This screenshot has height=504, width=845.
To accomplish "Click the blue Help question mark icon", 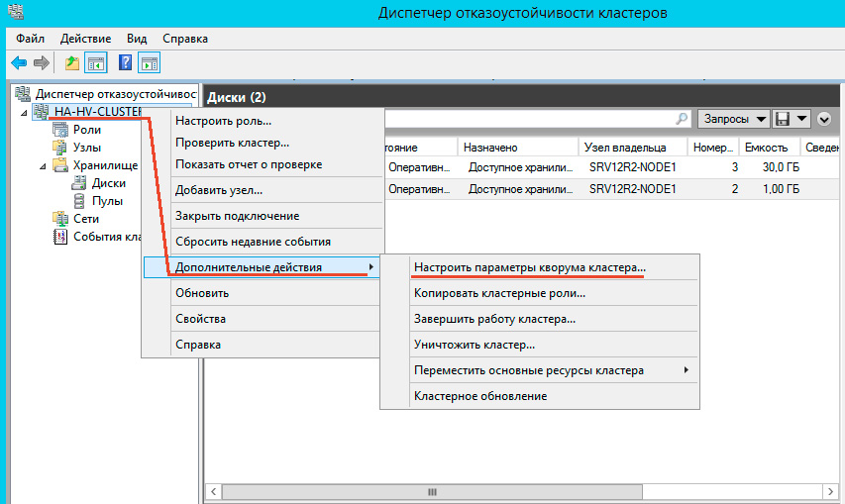I will pos(126,63).
